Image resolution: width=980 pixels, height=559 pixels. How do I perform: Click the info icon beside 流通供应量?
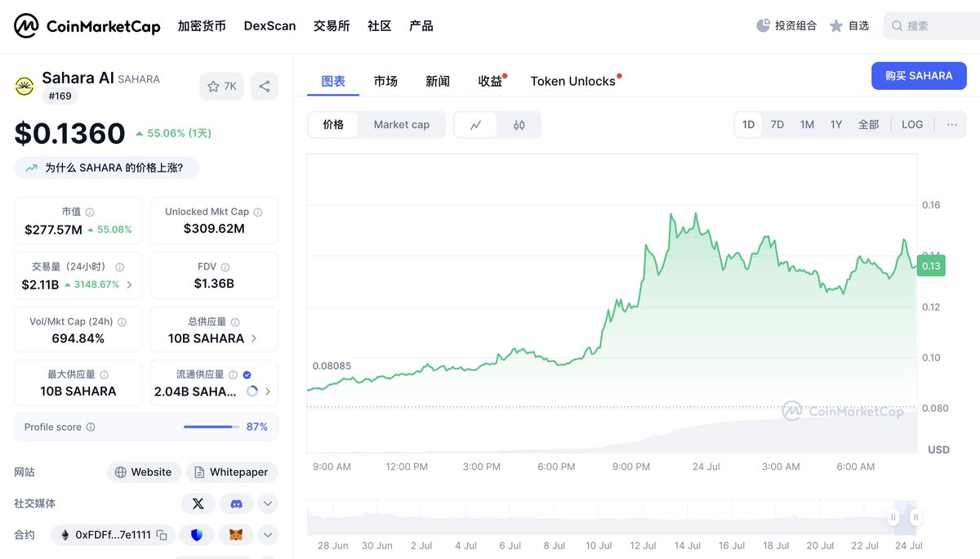[x=233, y=375]
